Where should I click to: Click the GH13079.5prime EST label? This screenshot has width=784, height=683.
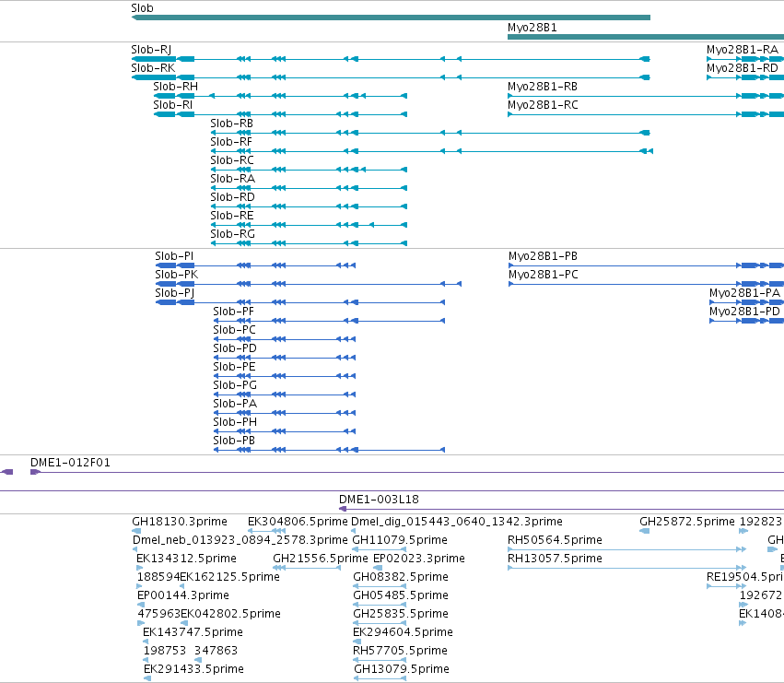tap(402, 670)
